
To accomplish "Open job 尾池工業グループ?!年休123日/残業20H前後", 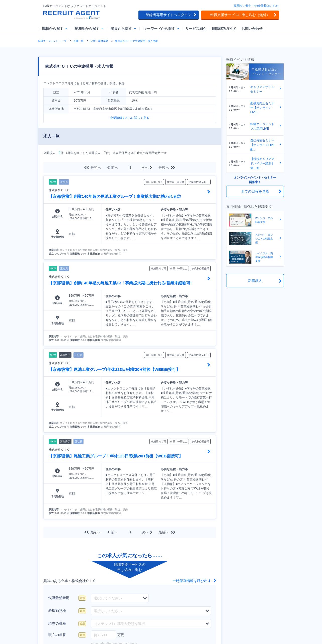I will coord(114,369).
